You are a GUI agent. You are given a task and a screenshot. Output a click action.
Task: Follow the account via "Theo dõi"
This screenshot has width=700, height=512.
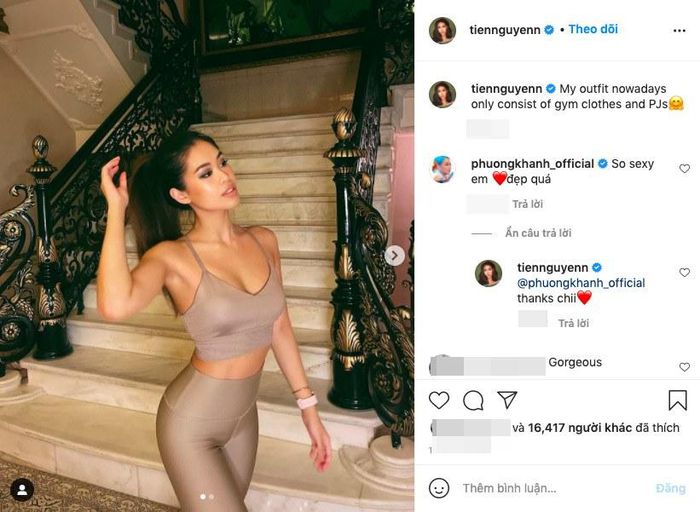(x=593, y=29)
